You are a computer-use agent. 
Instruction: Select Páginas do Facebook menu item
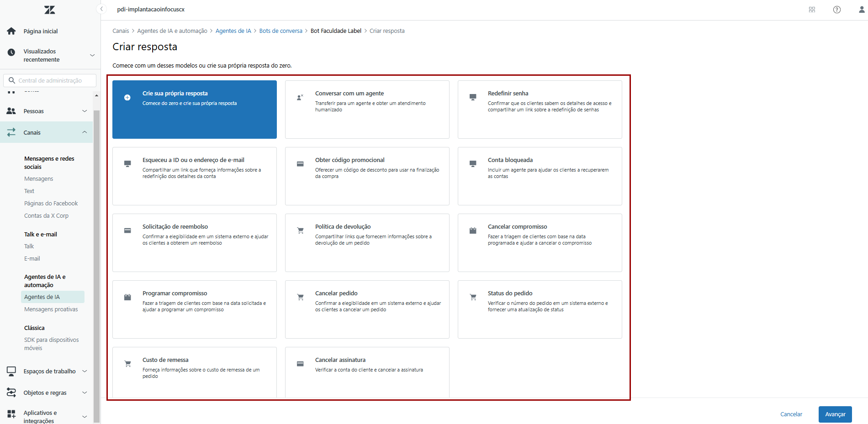pos(51,204)
